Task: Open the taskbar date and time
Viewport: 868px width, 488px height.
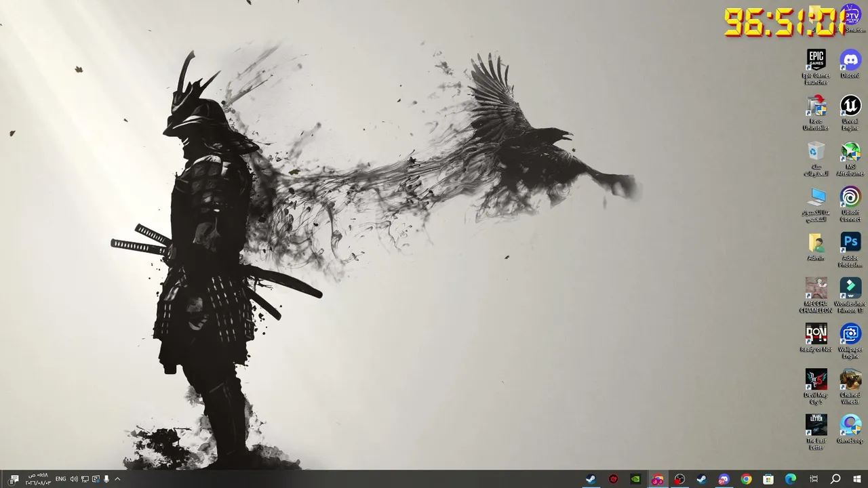Action: click(37, 479)
